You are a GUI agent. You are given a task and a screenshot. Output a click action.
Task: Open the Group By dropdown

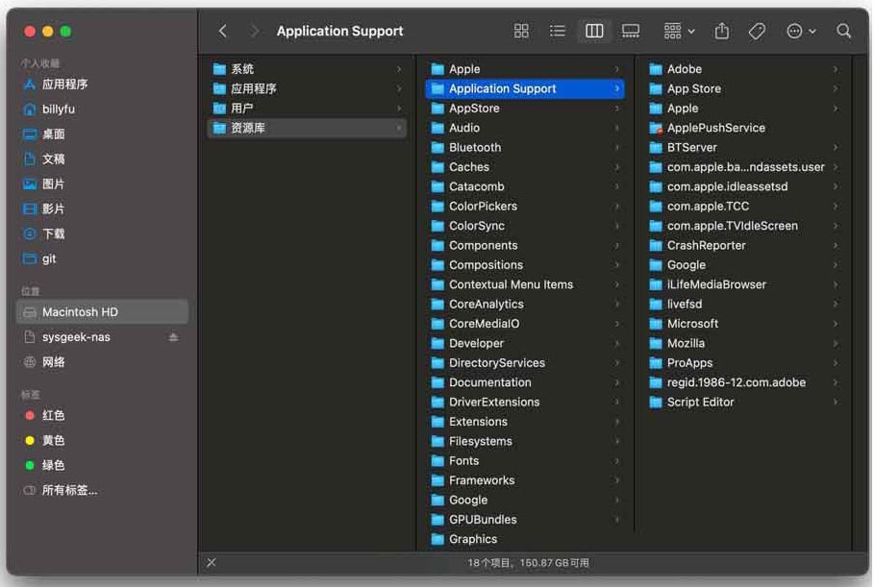tap(679, 31)
